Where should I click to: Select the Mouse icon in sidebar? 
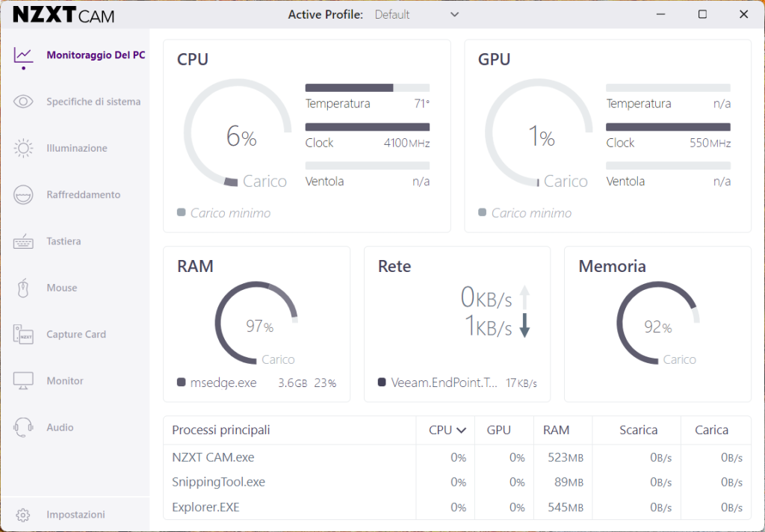(23, 288)
